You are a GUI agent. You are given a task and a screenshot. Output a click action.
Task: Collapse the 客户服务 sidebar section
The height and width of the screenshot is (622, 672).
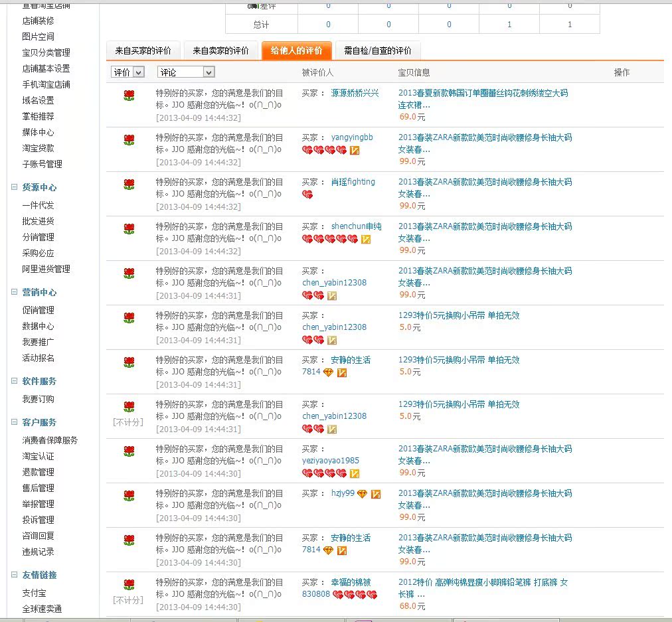[x=14, y=422]
